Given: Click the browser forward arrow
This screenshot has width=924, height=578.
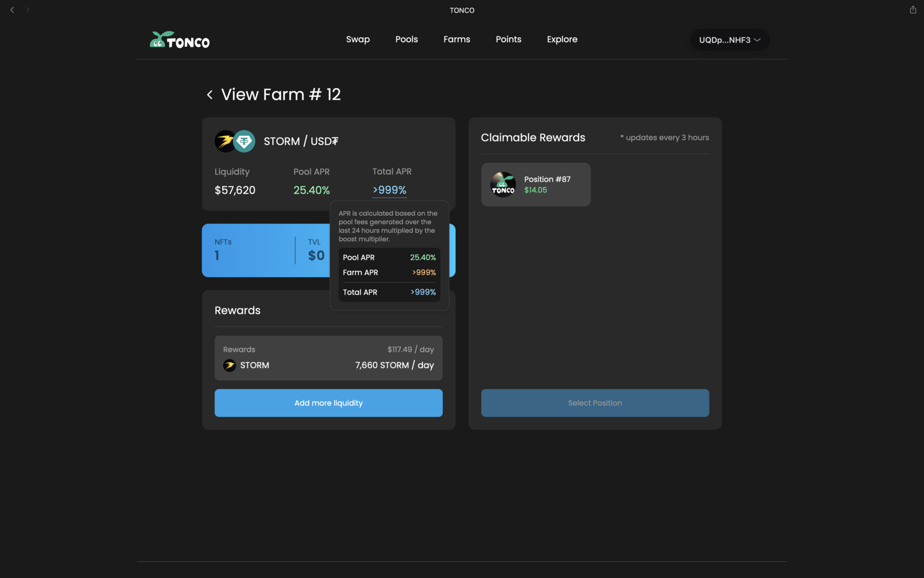Looking at the screenshot, I should 28,10.
